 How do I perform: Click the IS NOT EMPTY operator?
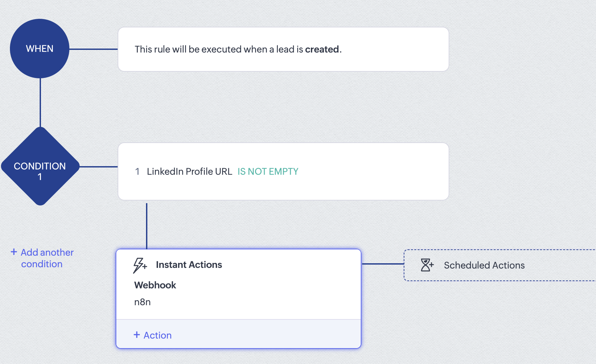tap(268, 171)
